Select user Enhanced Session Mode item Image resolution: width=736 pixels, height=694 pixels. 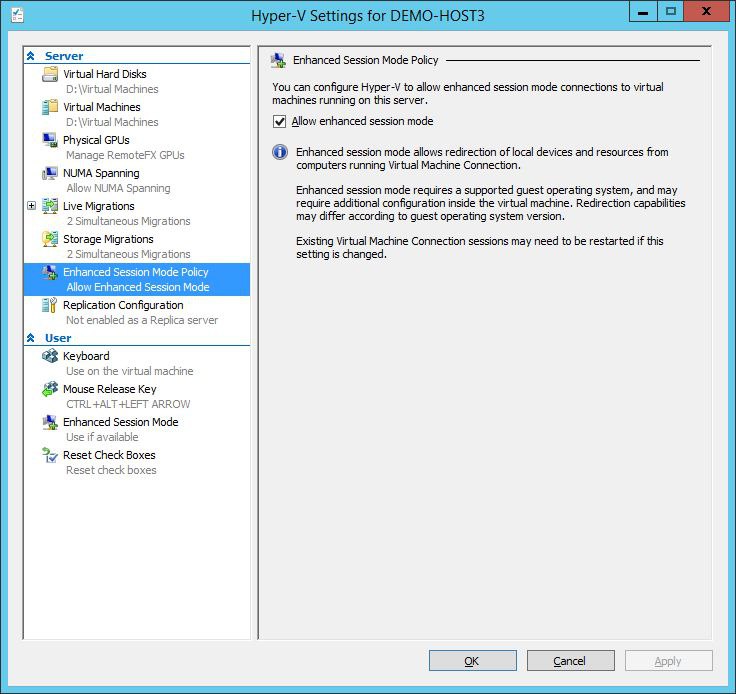[x=121, y=422]
